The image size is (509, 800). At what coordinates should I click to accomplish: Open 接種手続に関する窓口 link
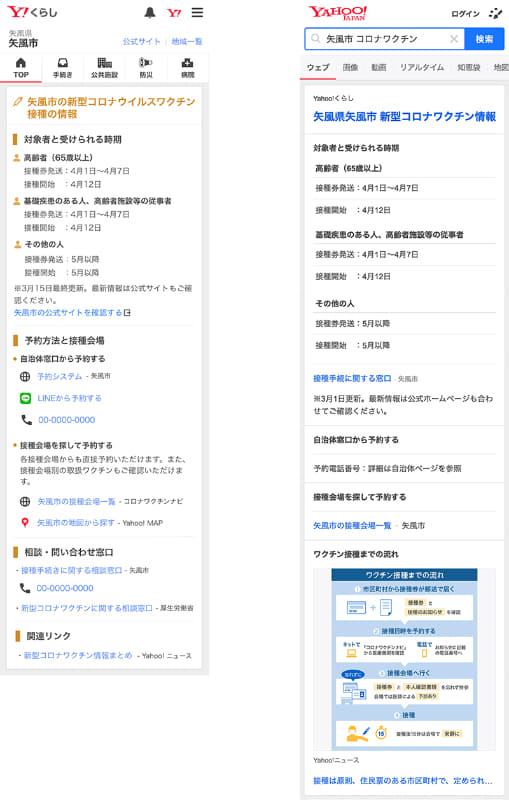[352, 378]
